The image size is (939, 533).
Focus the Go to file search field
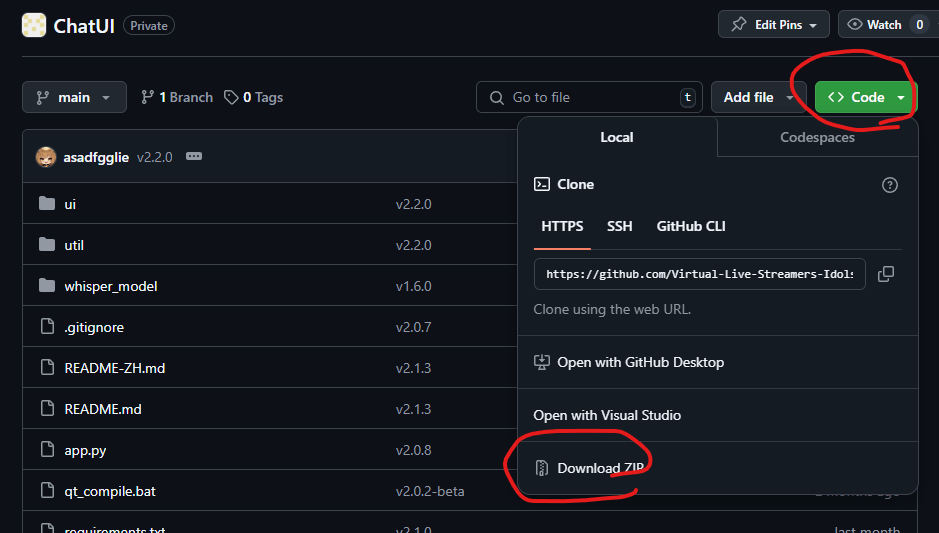pos(589,97)
